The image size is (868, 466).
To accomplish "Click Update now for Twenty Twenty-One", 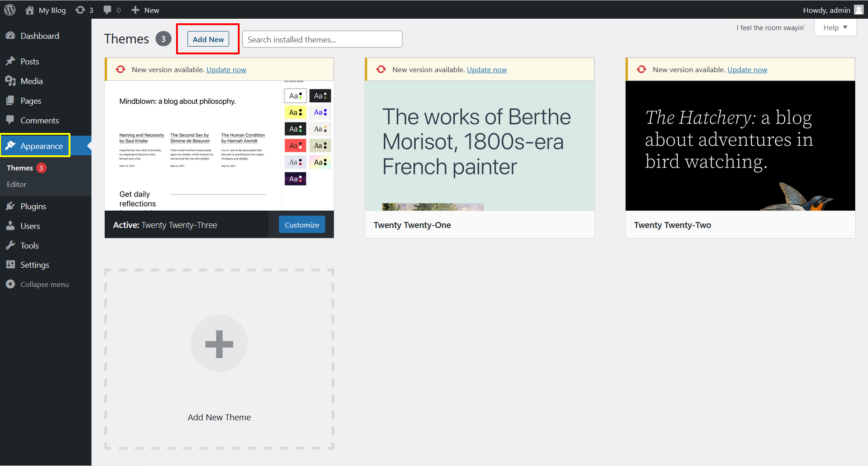I will click(x=487, y=70).
